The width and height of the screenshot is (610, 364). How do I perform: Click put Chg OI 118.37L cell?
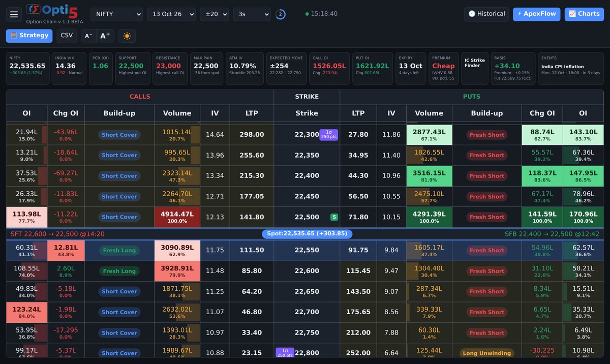click(x=542, y=176)
